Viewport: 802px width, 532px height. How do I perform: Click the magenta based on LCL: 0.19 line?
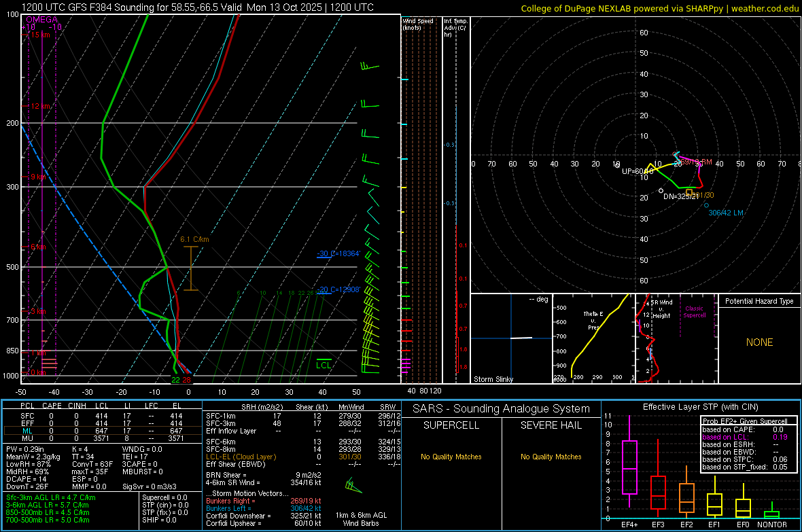coord(745,437)
